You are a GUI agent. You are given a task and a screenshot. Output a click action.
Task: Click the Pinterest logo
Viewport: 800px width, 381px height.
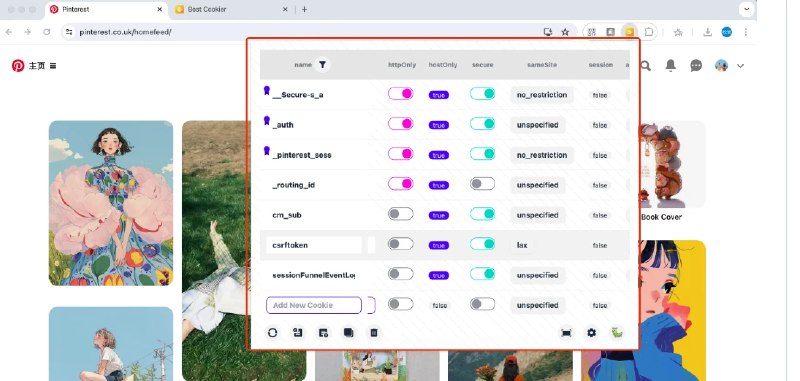point(18,65)
